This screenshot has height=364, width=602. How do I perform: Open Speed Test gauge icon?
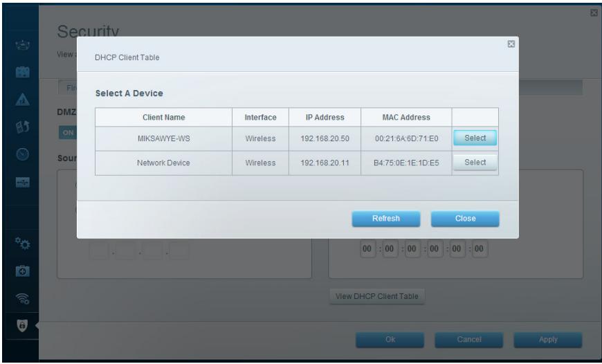pyautogui.click(x=22, y=154)
